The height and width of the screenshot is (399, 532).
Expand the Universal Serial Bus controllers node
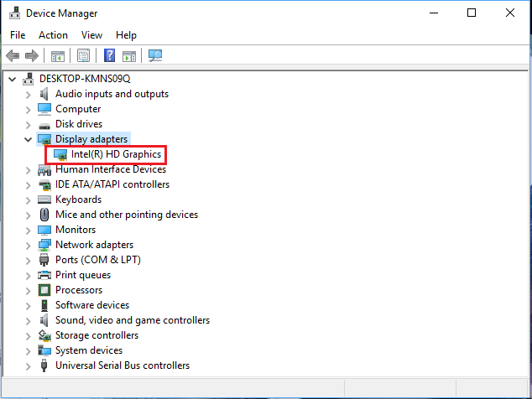click(x=29, y=365)
